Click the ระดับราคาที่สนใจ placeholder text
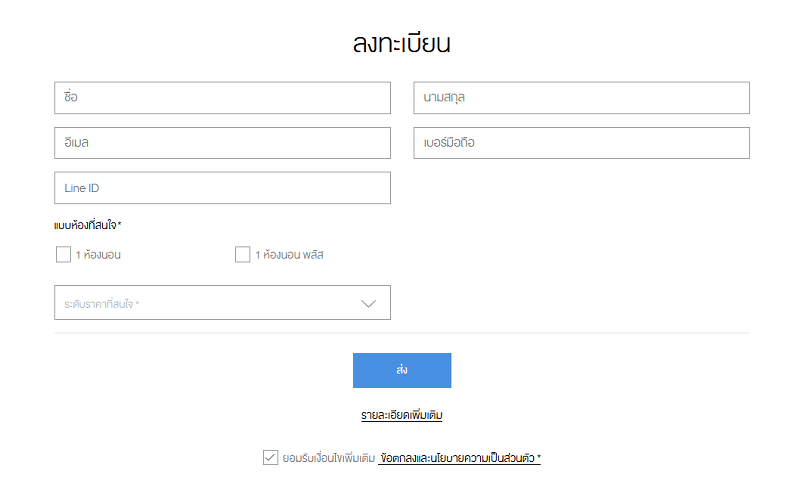 102,304
